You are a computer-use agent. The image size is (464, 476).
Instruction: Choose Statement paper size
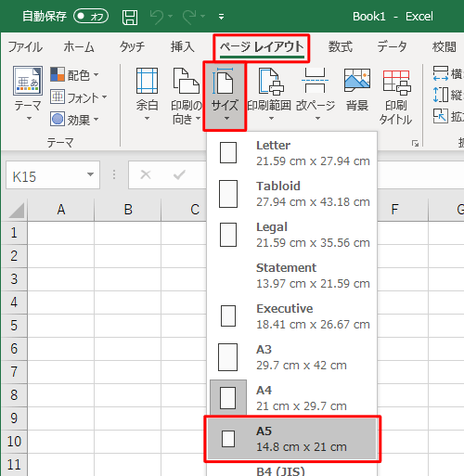[292, 276]
